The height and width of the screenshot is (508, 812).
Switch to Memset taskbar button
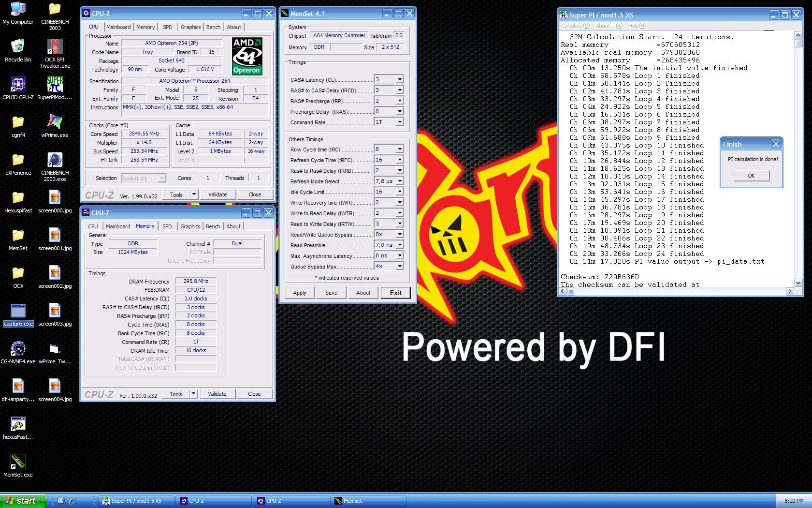coord(368,501)
